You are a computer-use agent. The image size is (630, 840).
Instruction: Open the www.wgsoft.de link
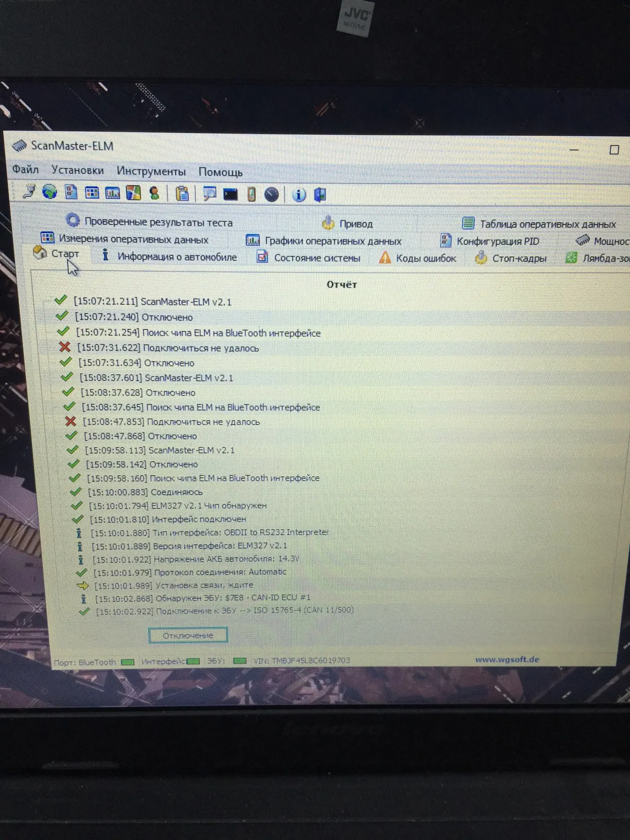click(x=507, y=659)
